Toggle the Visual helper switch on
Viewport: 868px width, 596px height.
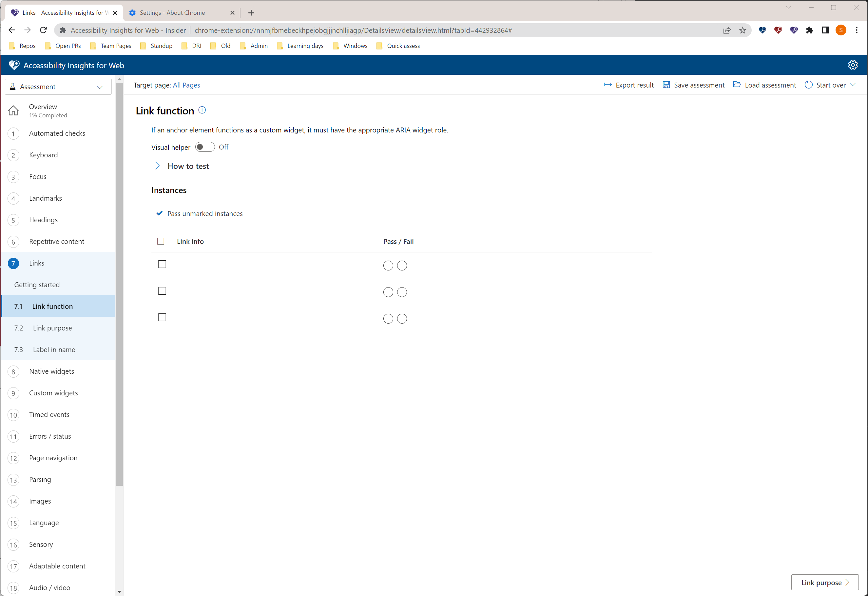point(205,147)
